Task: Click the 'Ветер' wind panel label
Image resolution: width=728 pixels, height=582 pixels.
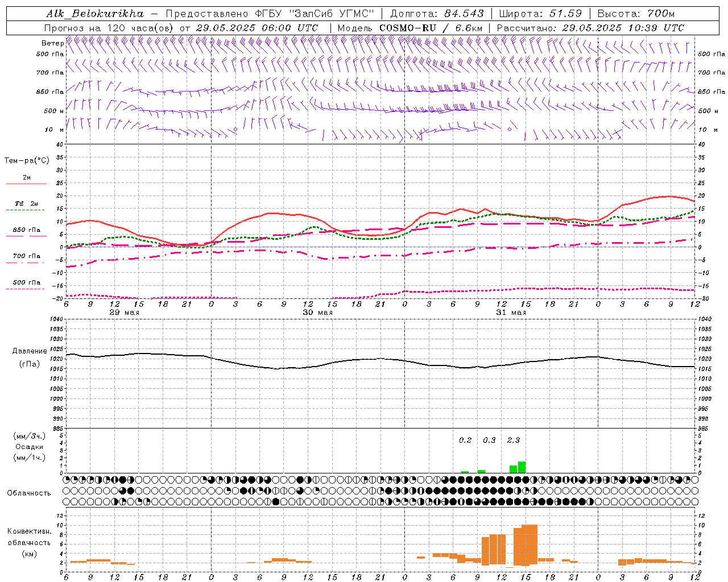Action: (x=52, y=43)
